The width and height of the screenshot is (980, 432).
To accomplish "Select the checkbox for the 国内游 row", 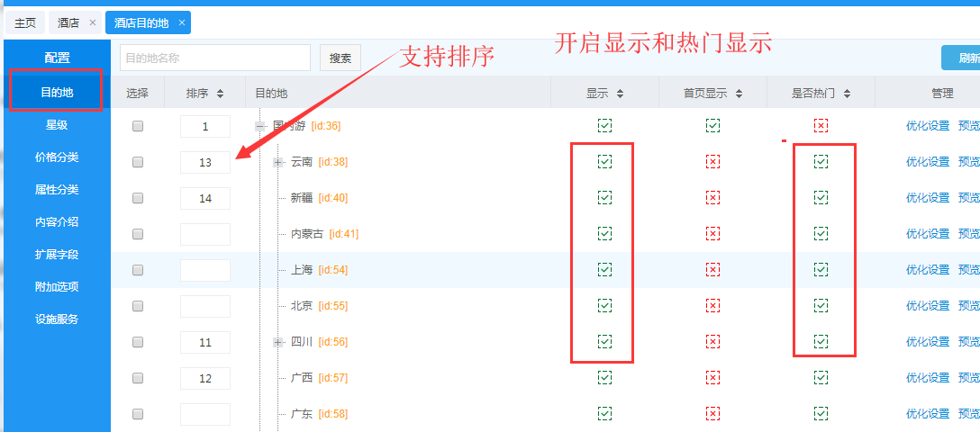I will coord(138,126).
